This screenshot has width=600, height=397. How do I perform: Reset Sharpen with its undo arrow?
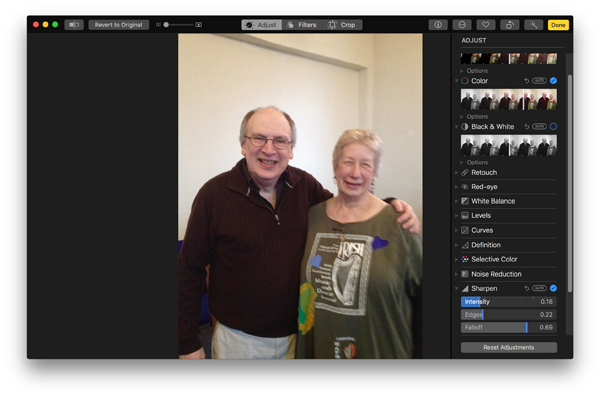pyautogui.click(x=527, y=288)
